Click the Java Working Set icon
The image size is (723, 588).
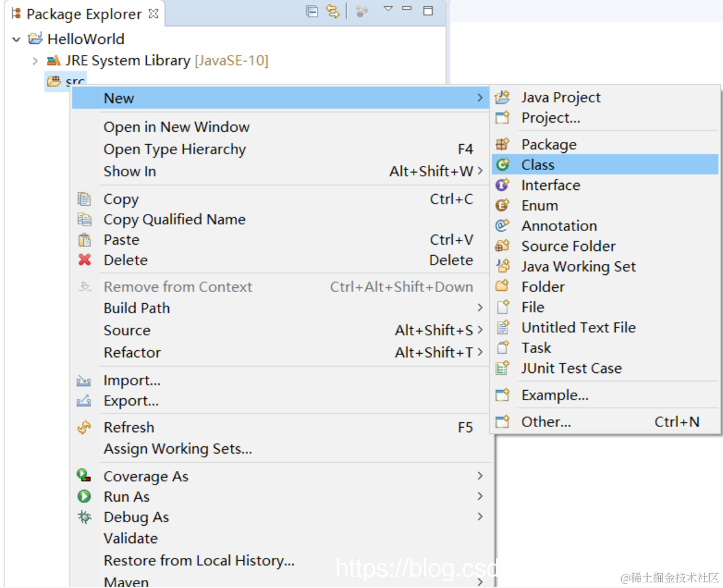[x=502, y=266]
